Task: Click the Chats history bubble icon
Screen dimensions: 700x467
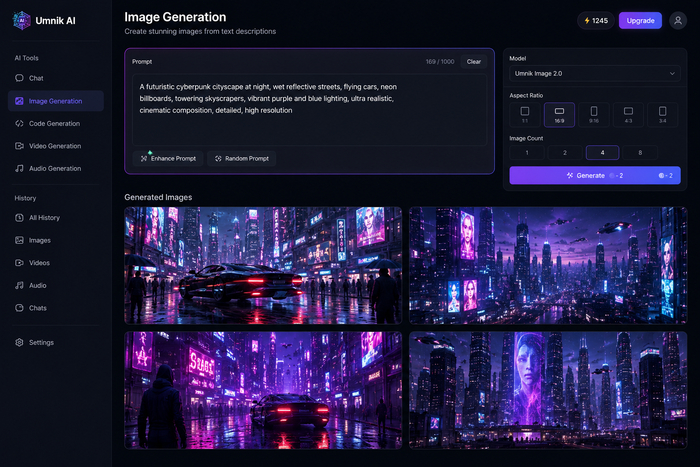Action: tap(19, 308)
